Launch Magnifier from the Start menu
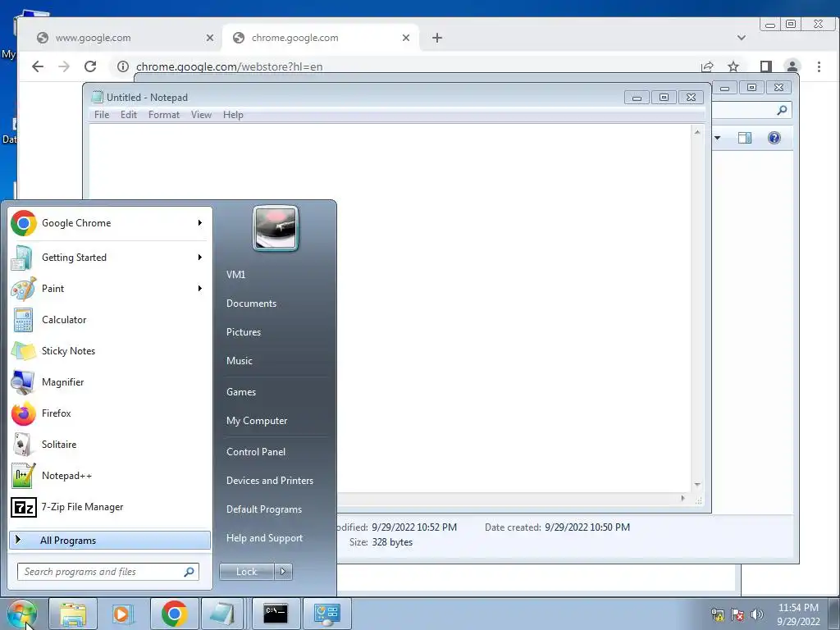 tap(110, 382)
